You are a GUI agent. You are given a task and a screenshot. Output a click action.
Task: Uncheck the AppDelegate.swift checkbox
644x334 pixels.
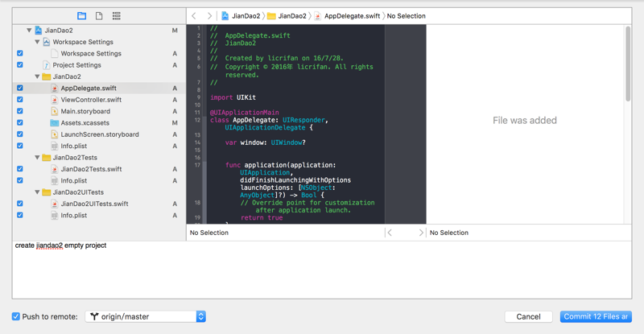[19, 88]
